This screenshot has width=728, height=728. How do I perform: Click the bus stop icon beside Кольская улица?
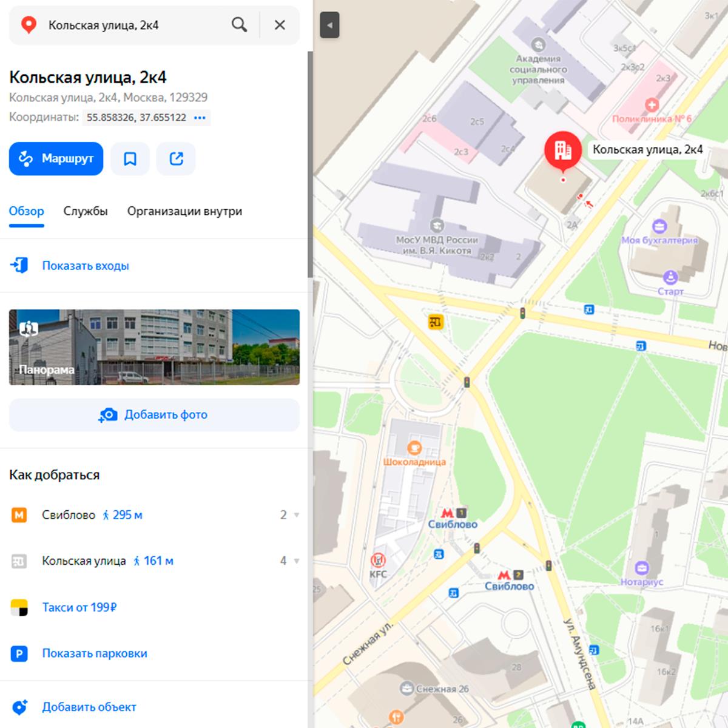(19, 561)
